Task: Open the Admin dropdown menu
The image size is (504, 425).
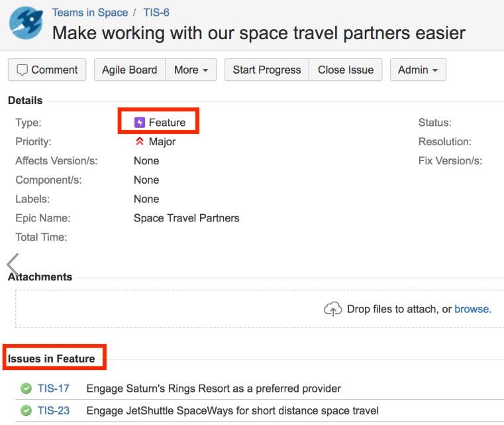Action: coord(417,70)
